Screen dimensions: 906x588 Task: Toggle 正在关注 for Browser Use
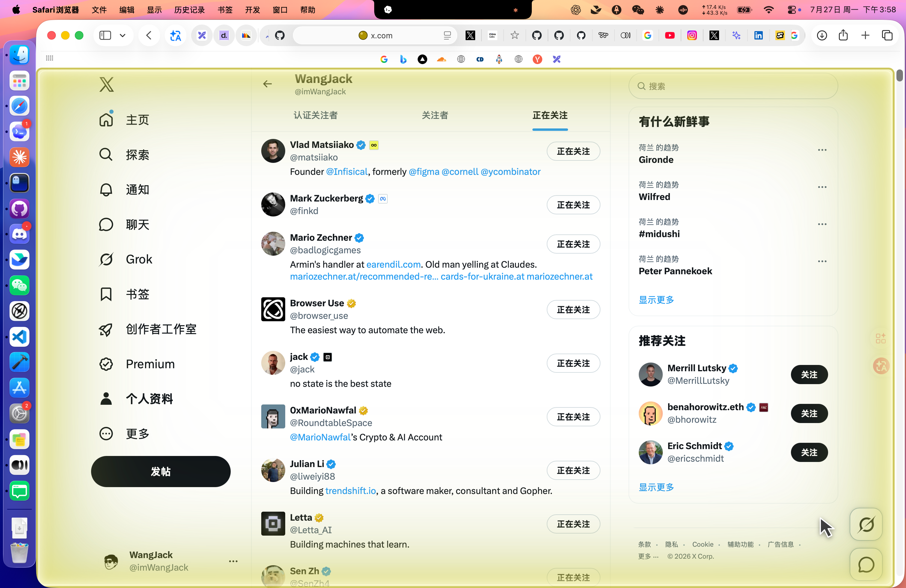point(573,310)
